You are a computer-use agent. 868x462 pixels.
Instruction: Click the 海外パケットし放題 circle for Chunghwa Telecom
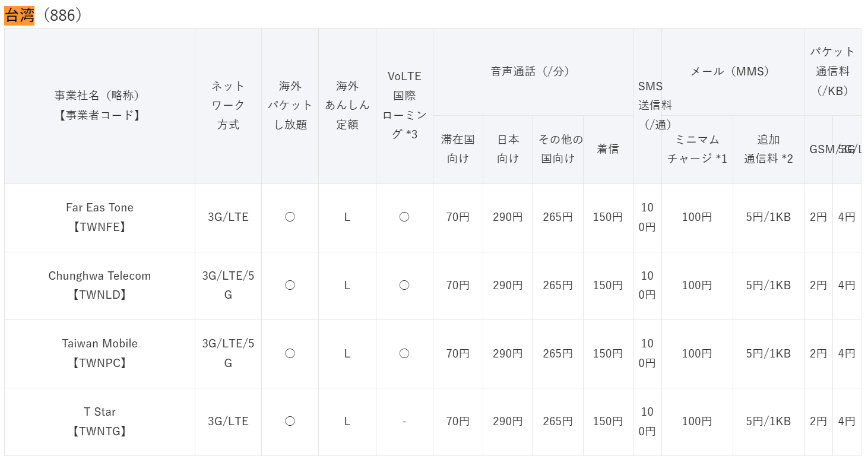(x=290, y=285)
